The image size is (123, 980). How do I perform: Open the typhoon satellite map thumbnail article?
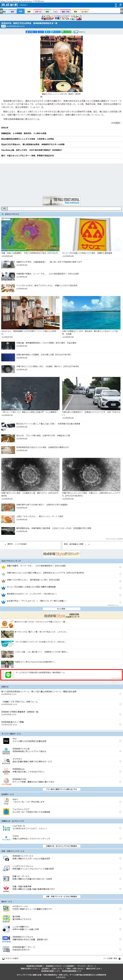(30, 234)
